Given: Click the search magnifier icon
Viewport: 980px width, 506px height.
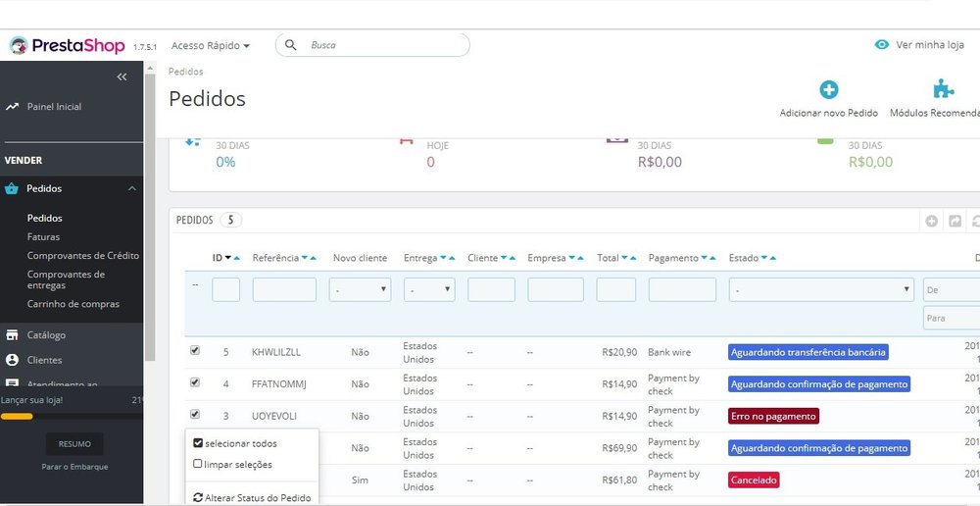Looking at the screenshot, I should [x=291, y=45].
